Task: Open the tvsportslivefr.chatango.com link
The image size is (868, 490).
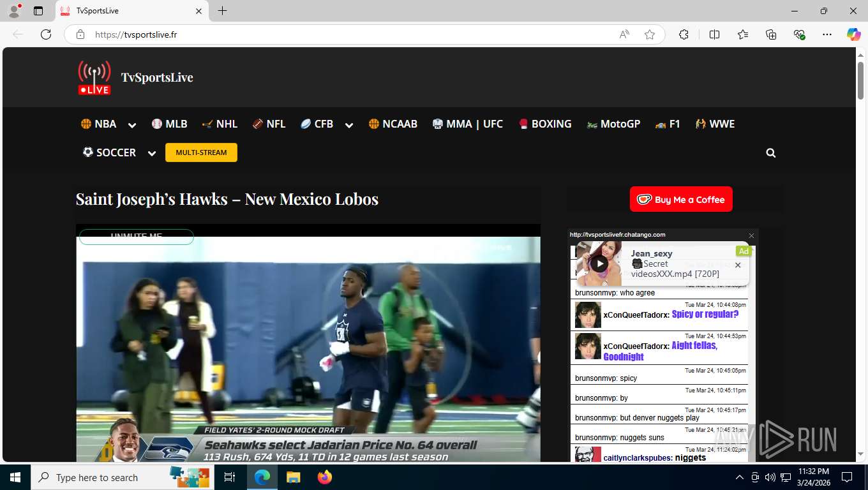Action: [618, 235]
